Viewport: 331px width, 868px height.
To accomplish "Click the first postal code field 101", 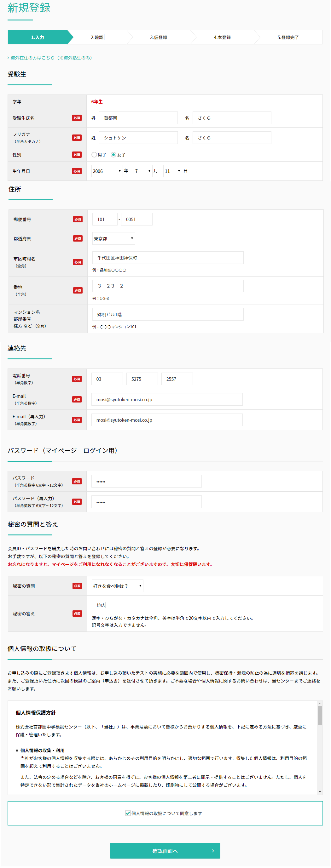I will click(105, 219).
